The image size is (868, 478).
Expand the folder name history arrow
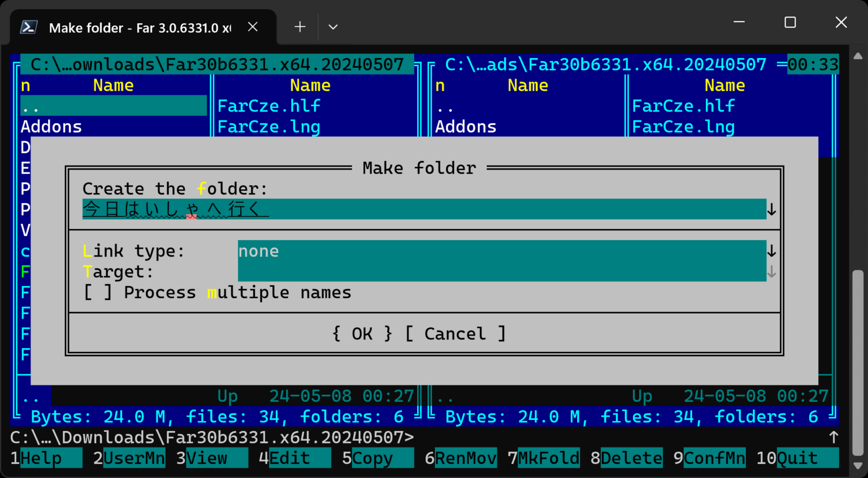coord(771,210)
